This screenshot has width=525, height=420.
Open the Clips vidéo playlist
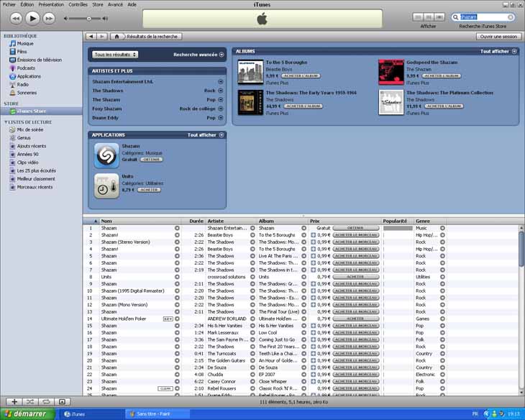27,163
